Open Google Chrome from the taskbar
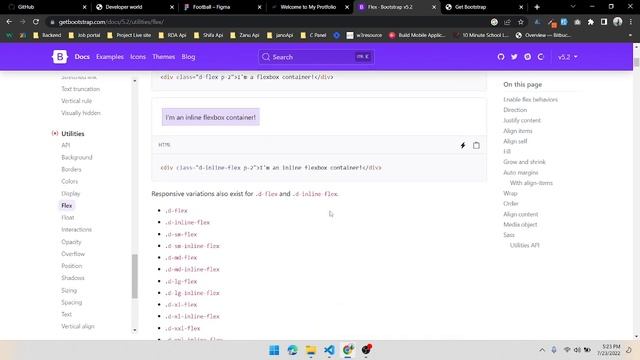This screenshot has height=360, width=640. (348, 350)
